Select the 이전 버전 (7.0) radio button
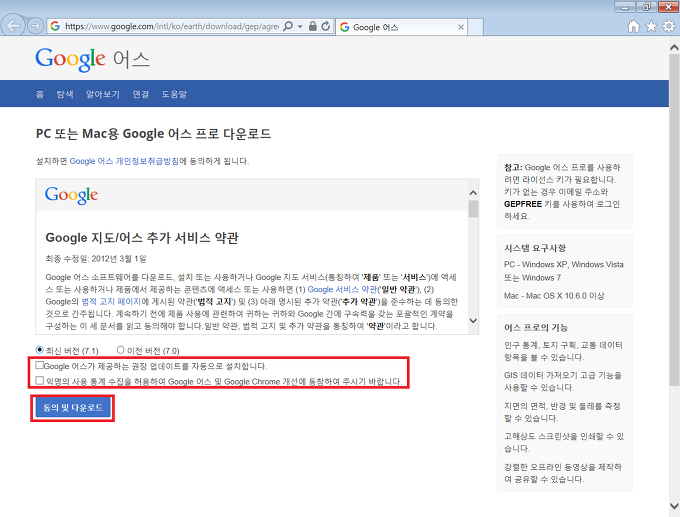Image resolution: width=680 pixels, height=517 pixels. pos(121,350)
